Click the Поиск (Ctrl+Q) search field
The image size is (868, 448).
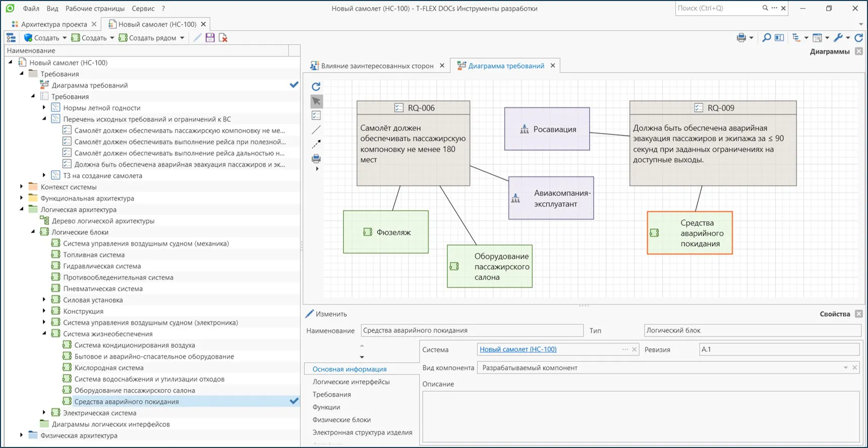pyautogui.click(x=718, y=8)
